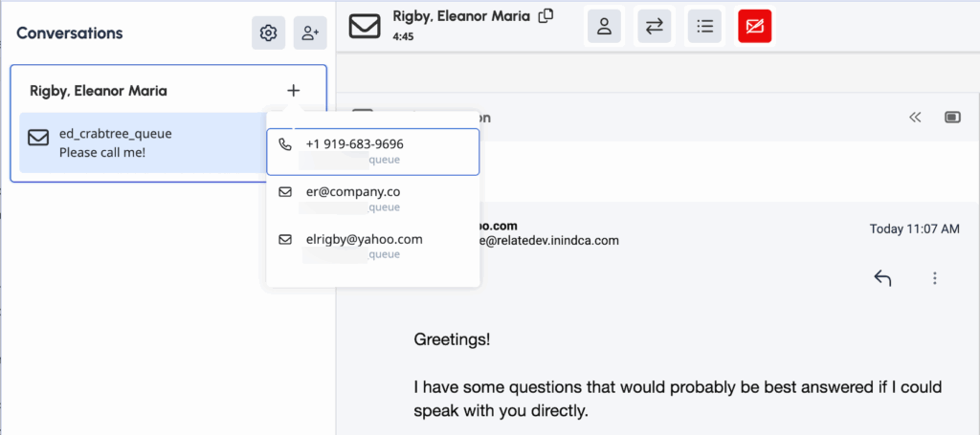The image size is (980, 435).
Task: Open the three-dot more options menu
Action: point(935,278)
